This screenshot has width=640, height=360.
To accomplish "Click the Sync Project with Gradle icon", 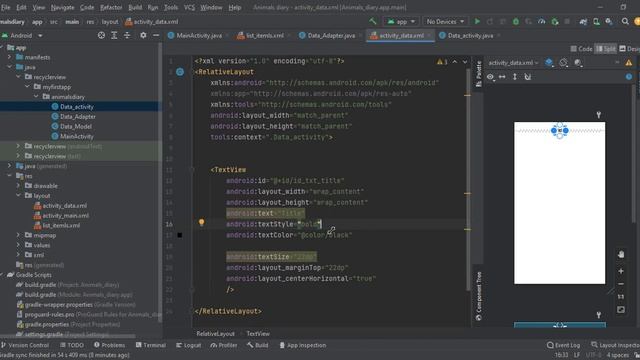I will coord(583,21).
